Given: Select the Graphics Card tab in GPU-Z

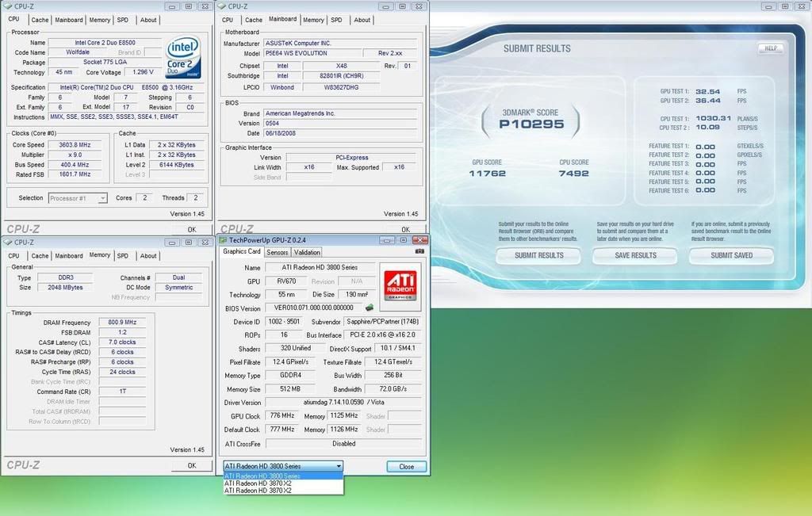Looking at the screenshot, I should coord(242,251).
